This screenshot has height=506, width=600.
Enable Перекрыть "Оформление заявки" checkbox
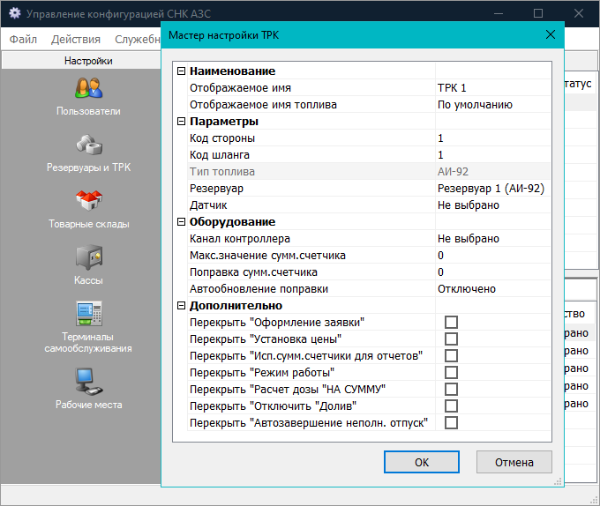tap(451, 322)
